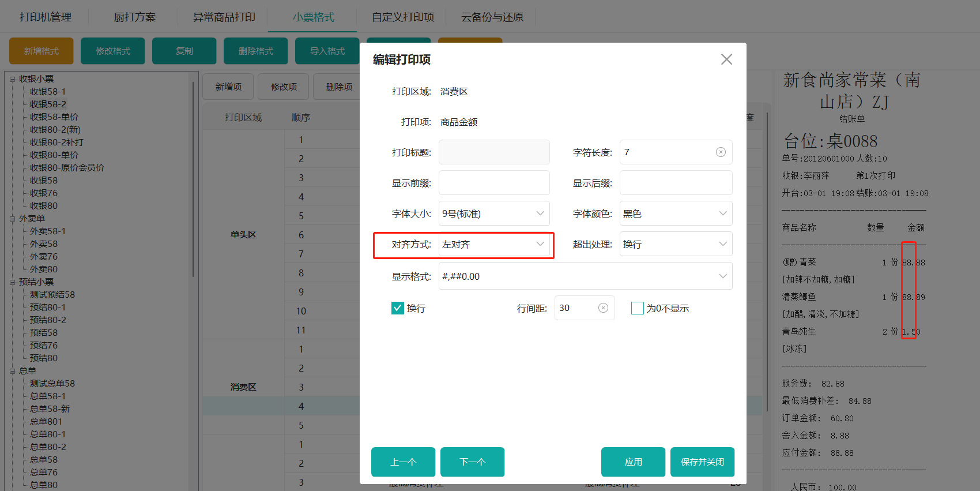Click the 打印区域 column header
Image resolution: width=980 pixels, height=491 pixels.
click(x=243, y=118)
